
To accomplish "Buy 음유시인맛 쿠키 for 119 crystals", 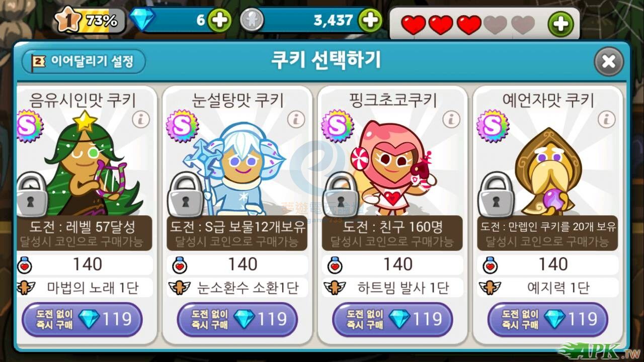I will point(83,319).
